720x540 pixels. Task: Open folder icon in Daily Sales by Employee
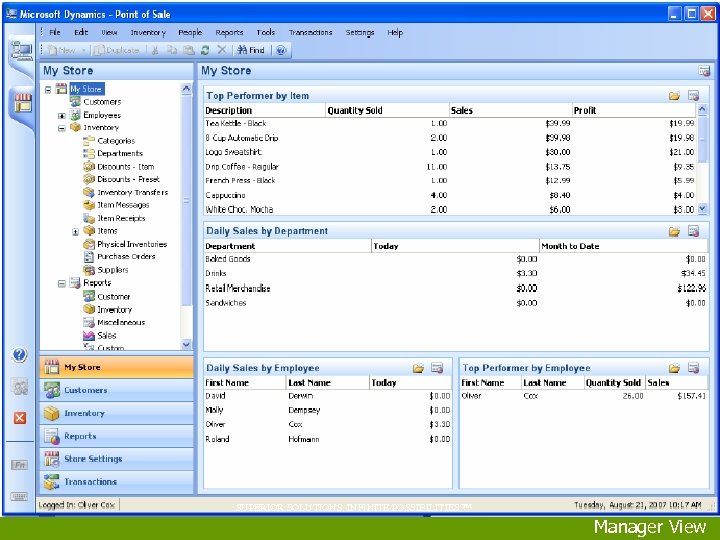[x=418, y=368]
